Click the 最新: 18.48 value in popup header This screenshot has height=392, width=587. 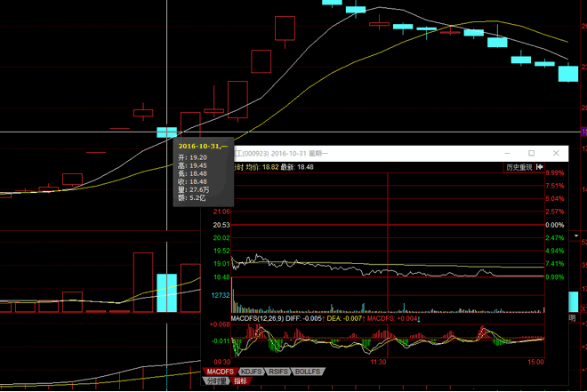[297, 167]
